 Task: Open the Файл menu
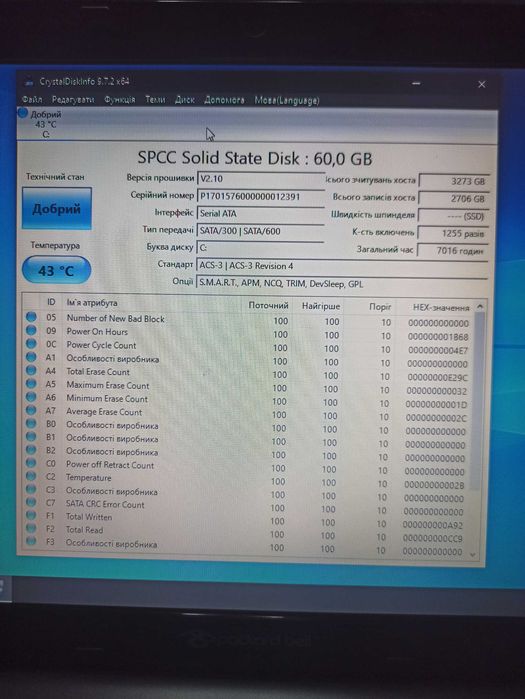click(32, 99)
